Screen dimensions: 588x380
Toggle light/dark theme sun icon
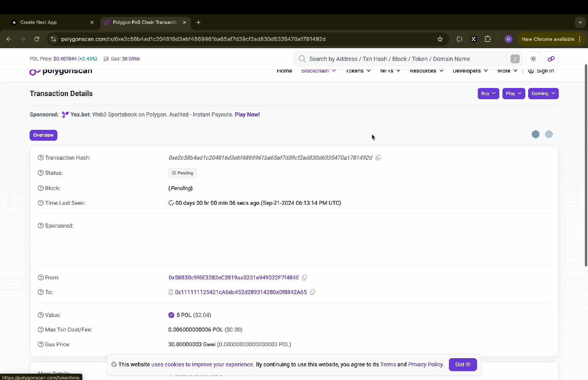pyautogui.click(x=533, y=59)
